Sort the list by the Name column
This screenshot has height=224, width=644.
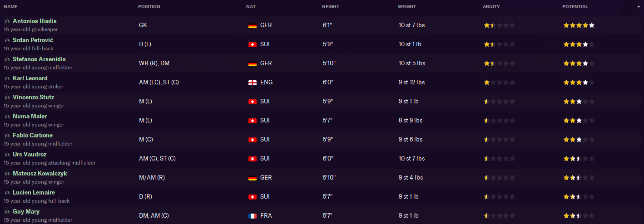(10, 7)
